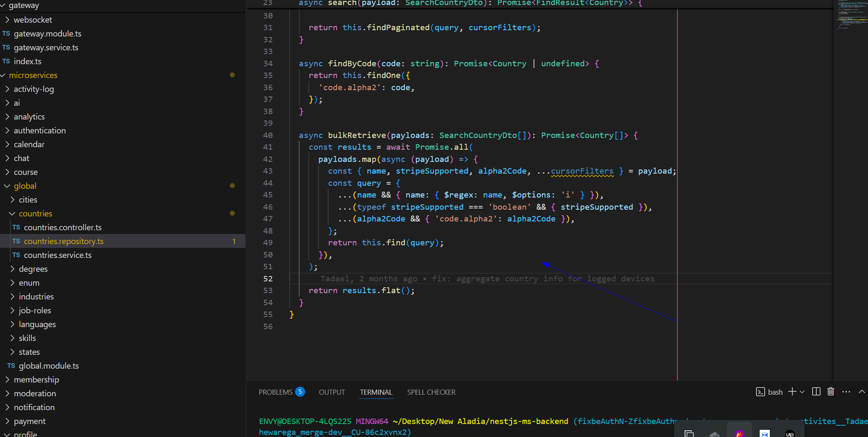Open global.module.ts file

coord(49,366)
